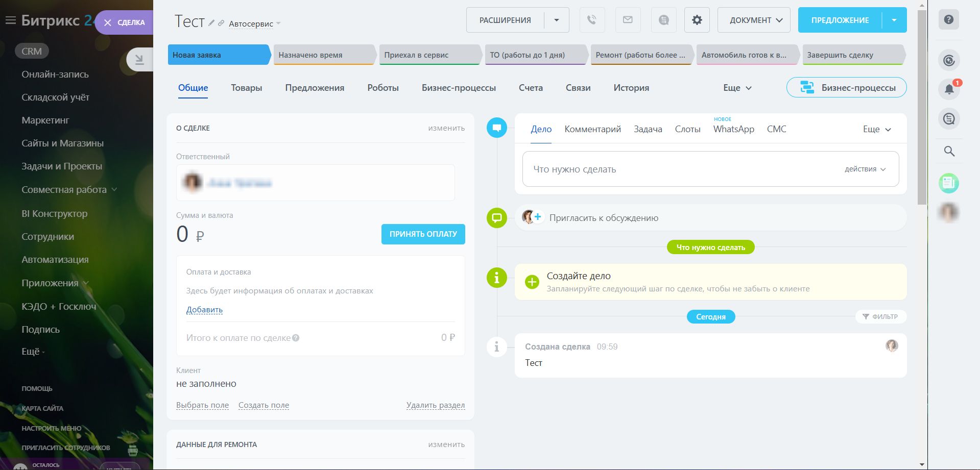This screenshot has width=980, height=470.
Task: Expand the действия dropdown in activity field
Action: 865,169
